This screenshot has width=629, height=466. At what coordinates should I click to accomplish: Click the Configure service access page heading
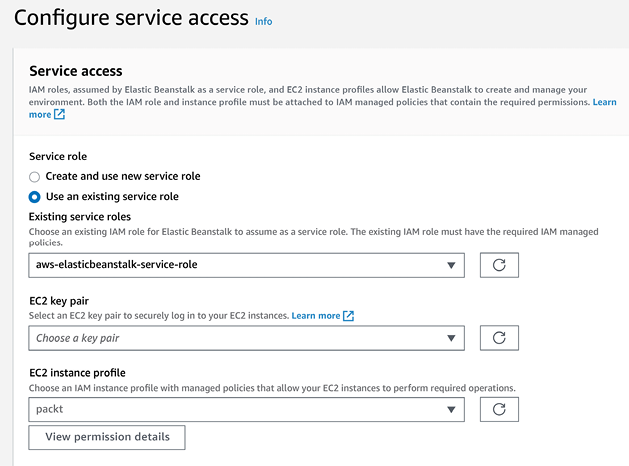coord(131,18)
